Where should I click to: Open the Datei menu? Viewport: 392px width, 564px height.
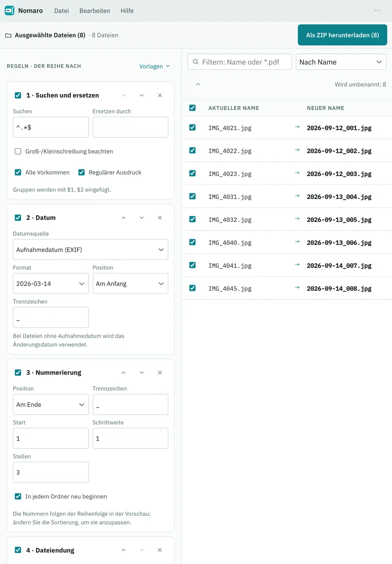click(62, 11)
